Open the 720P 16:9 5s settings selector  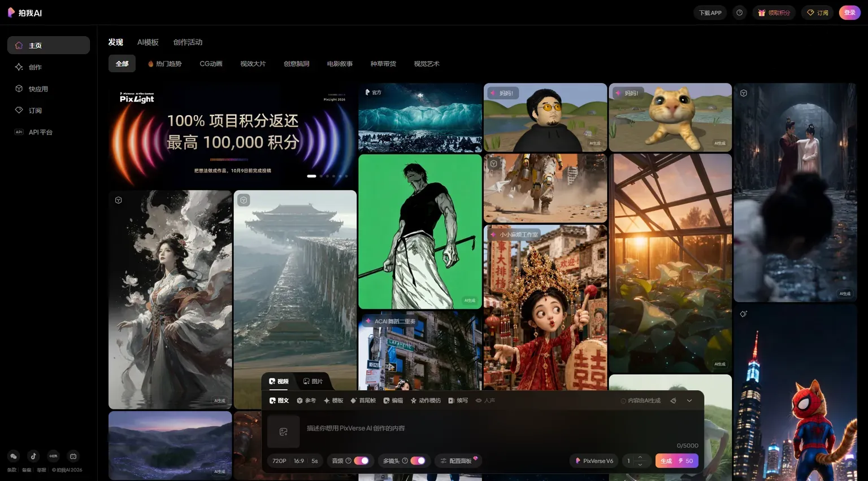coord(295,461)
